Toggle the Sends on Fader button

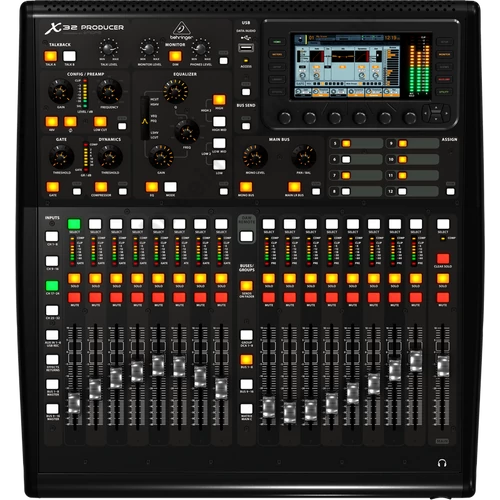(246, 286)
